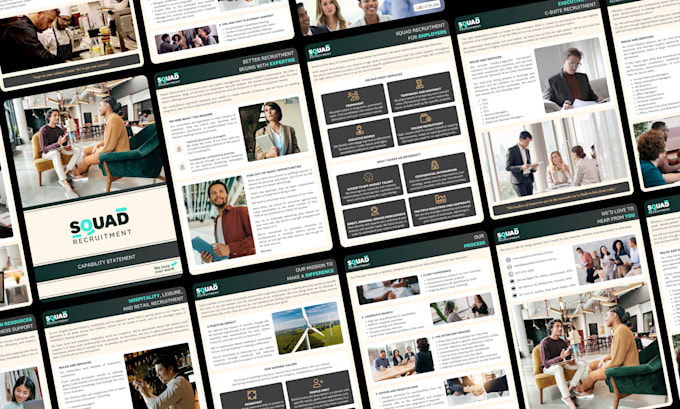The image size is (680, 409).
Task: Click team group photo on contact page
Action: (x=607, y=260)
